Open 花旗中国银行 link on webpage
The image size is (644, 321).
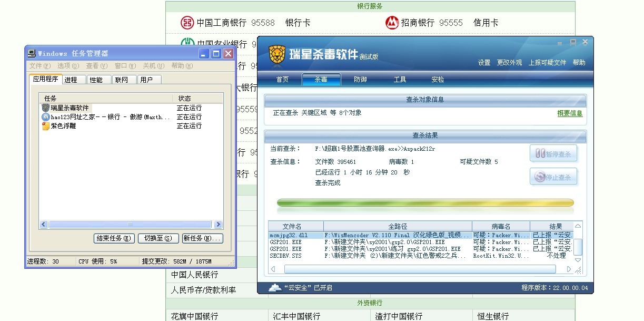click(194, 316)
